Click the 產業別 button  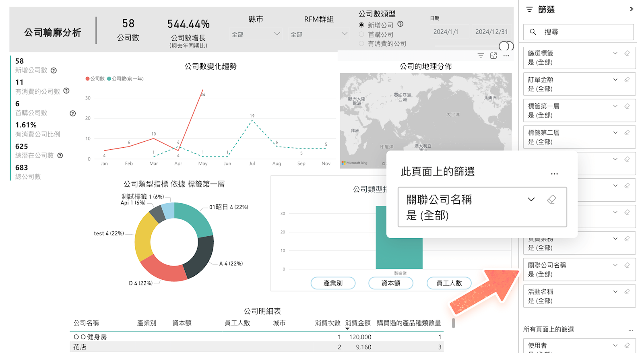coord(333,283)
